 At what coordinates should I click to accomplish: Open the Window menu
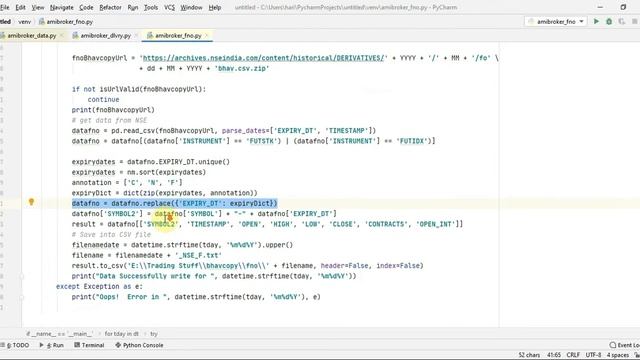click(191, 7)
